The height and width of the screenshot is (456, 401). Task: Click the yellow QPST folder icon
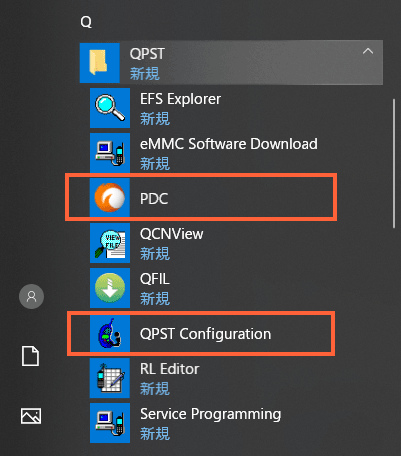coord(99,63)
